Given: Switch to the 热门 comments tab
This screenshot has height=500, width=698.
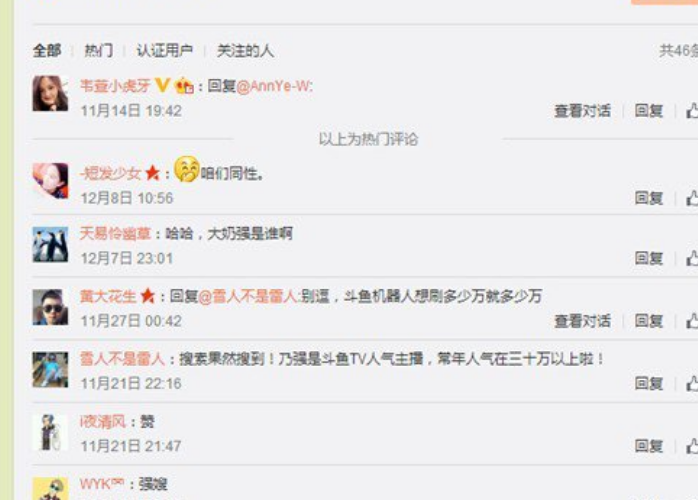Looking at the screenshot, I should tap(98, 50).
